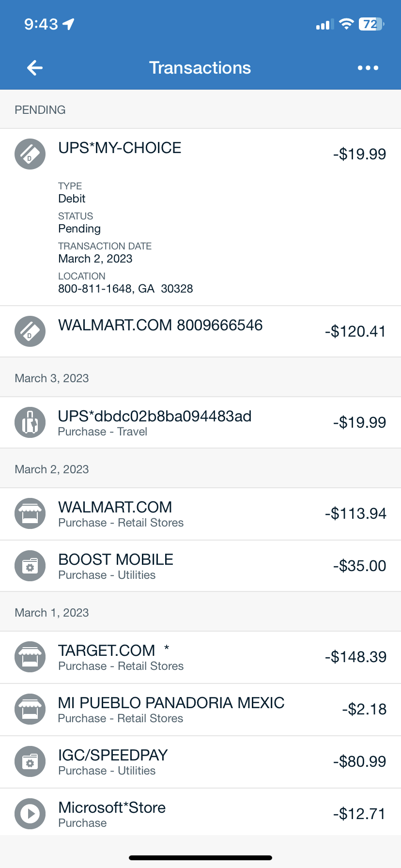
Task: Tap the debit card icon beside WALMART.COM 8009666546
Action: click(30, 331)
